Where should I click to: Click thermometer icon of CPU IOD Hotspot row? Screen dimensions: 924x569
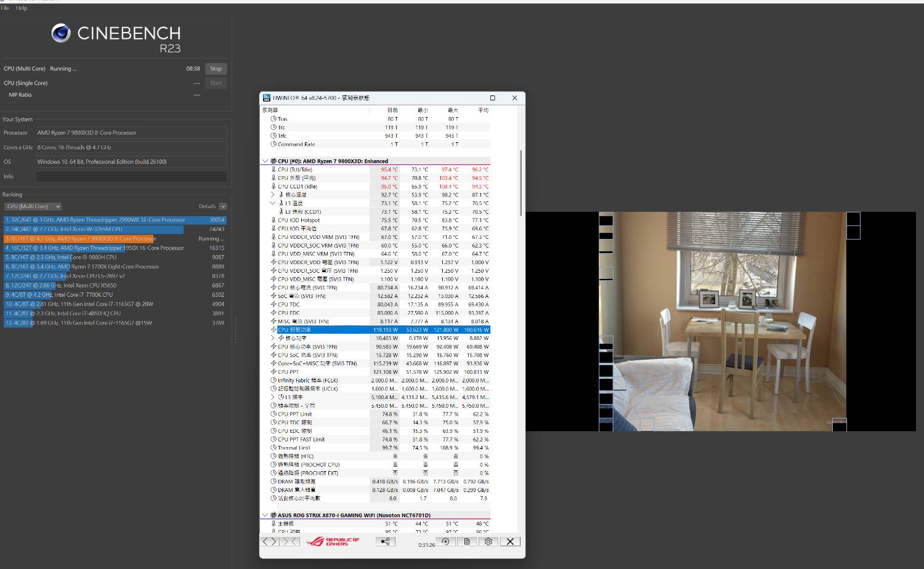(274, 220)
